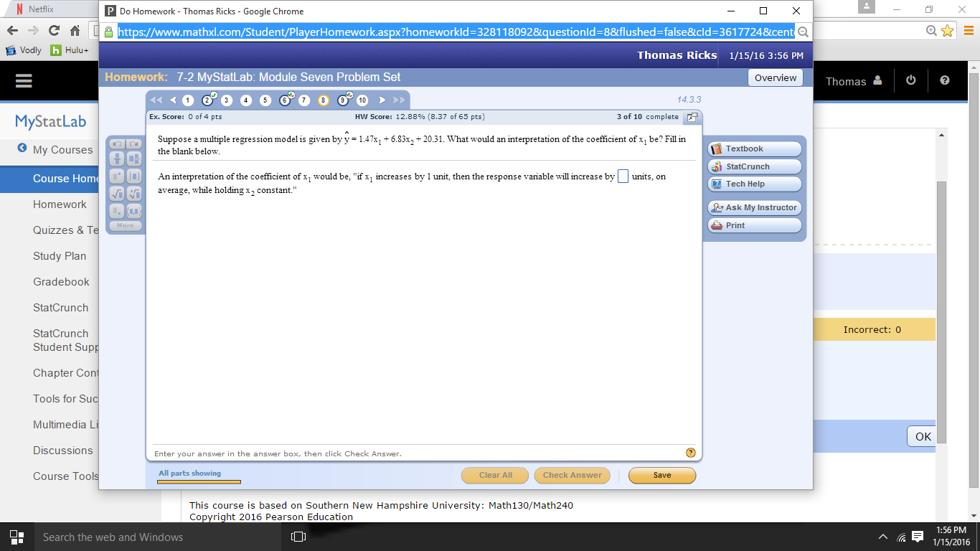Image resolution: width=980 pixels, height=551 pixels.
Task: Select the nth root tool
Action: click(x=133, y=192)
